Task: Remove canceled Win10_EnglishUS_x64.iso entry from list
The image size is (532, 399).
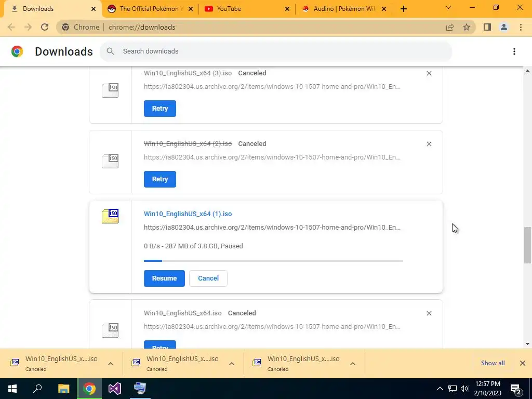Action: tap(429, 313)
